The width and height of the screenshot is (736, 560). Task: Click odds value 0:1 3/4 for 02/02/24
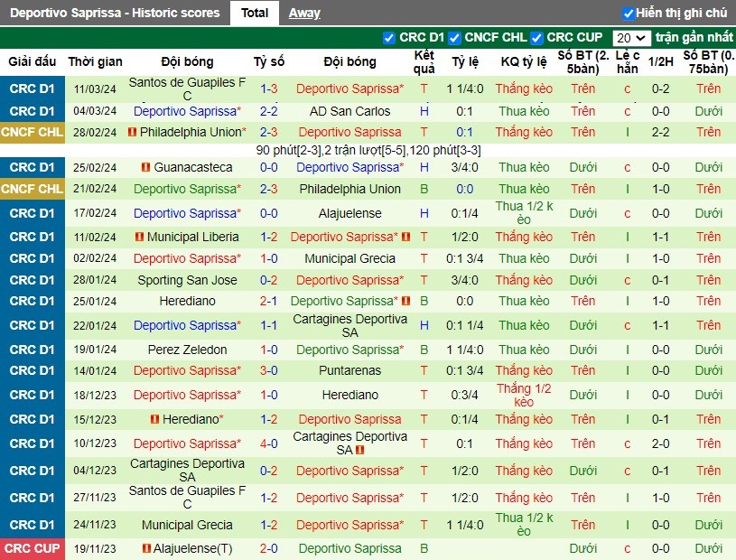tap(464, 258)
